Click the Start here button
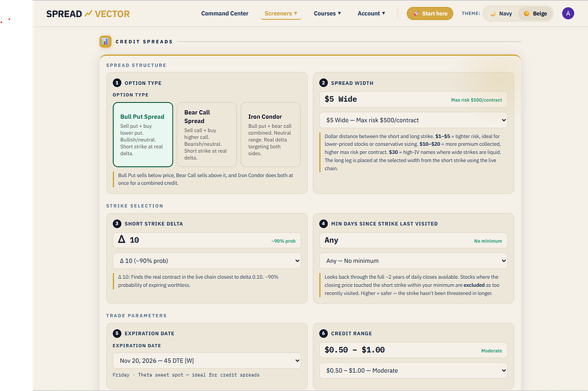 point(430,14)
